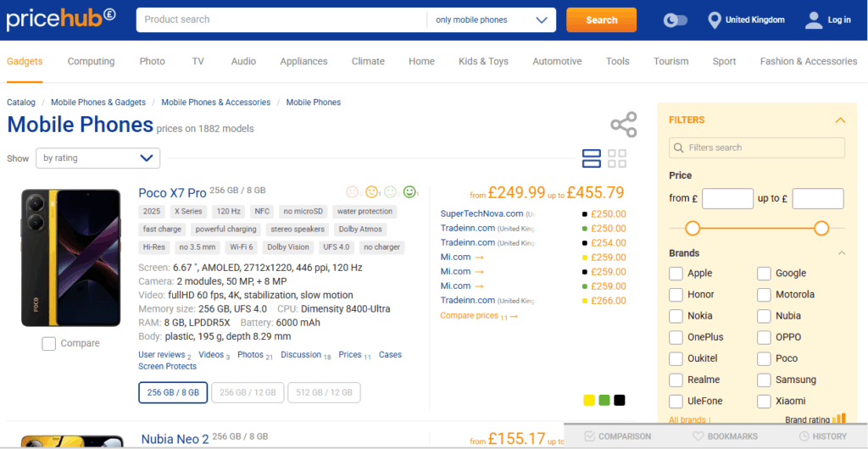Click the maximum price slider handle

[821, 228]
